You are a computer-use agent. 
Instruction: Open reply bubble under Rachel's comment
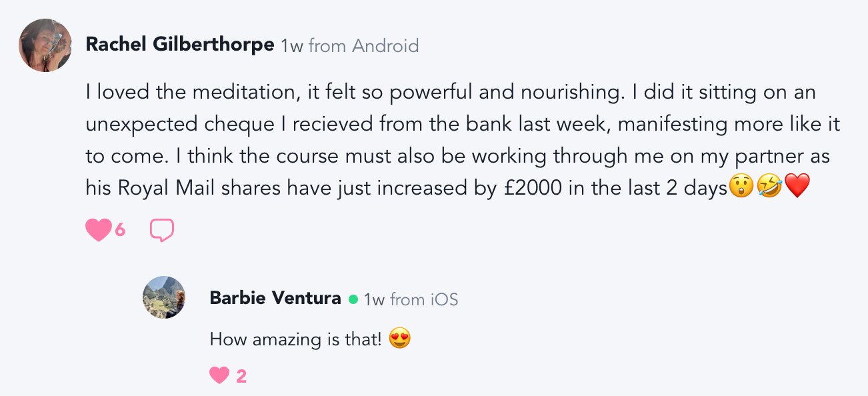pyautogui.click(x=161, y=230)
